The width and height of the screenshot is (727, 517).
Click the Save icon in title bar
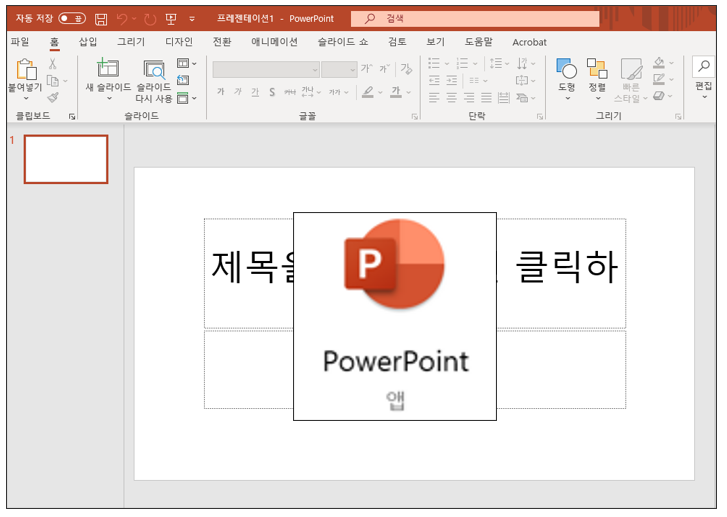click(x=101, y=19)
